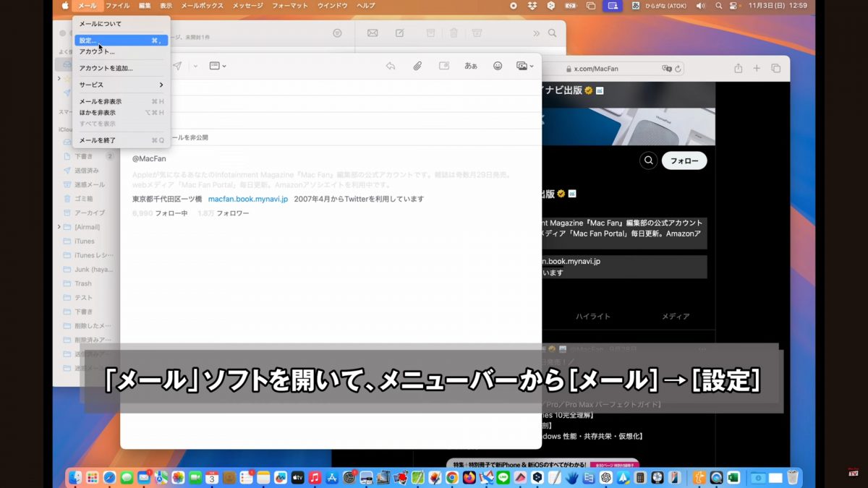The height and width of the screenshot is (488, 868).
Task: Show tab overview in Safari toolbar
Action: pyautogui.click(x=775, y=68)
